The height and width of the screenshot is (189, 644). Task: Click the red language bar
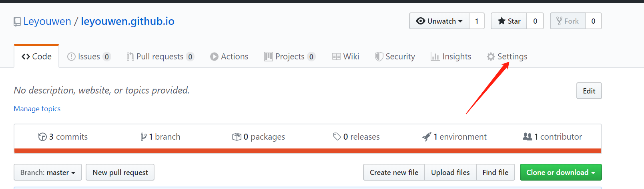(307, 151)
